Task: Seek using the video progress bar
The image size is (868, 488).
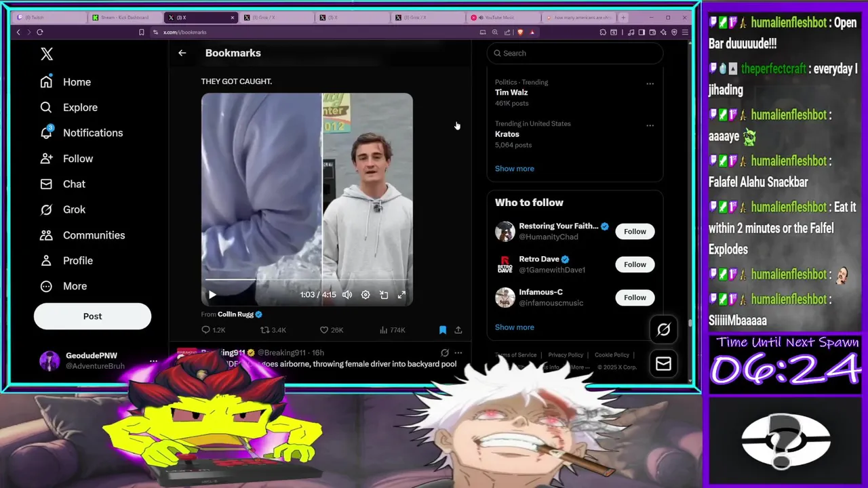Action: click(x=307, y=279)
